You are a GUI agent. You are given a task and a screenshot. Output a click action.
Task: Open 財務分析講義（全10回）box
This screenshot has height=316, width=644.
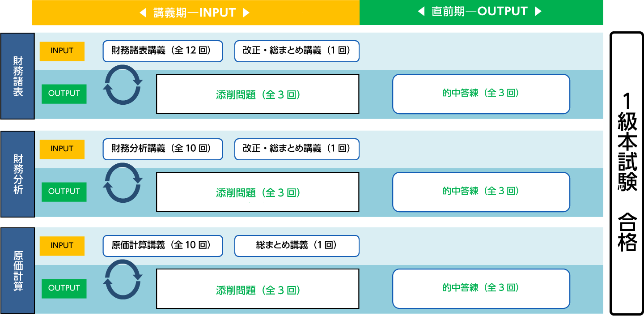click(x=163, y=149)
